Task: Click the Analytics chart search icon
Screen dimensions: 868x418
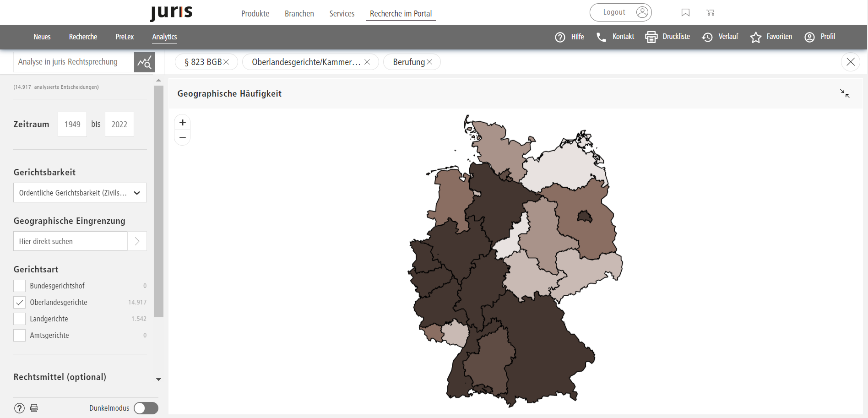Action: (144, 61)
